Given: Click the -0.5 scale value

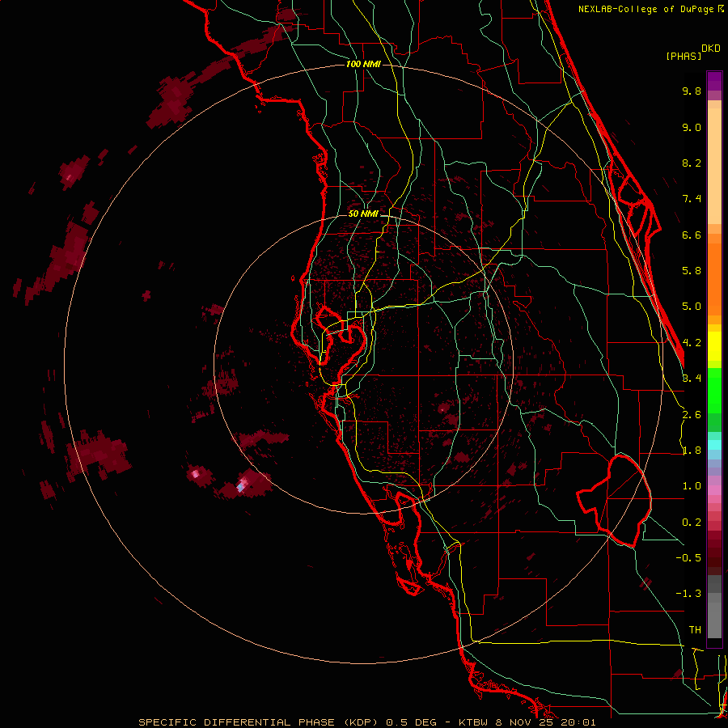Looking at the screenshot, I should coord(688,558).
